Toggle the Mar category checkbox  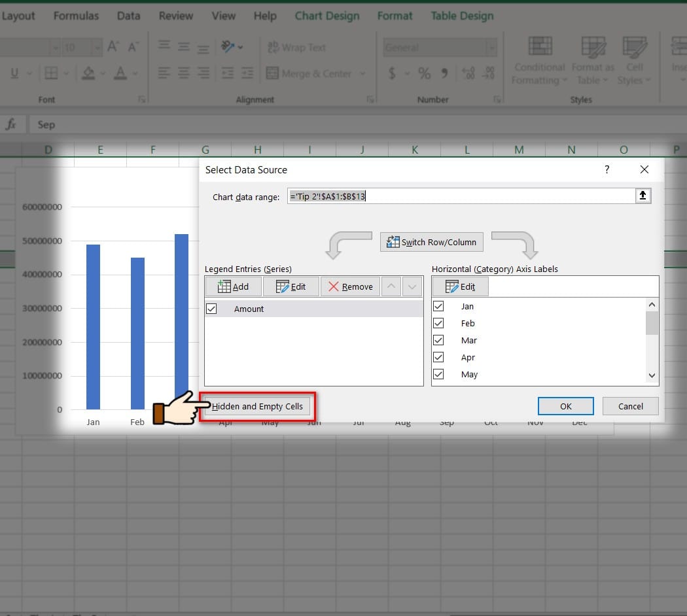click(438, 340)
